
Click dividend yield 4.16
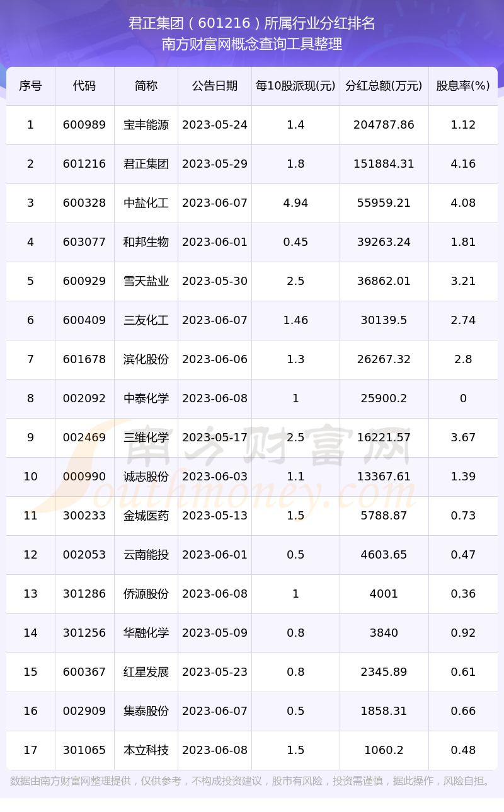tap(463, 164)
